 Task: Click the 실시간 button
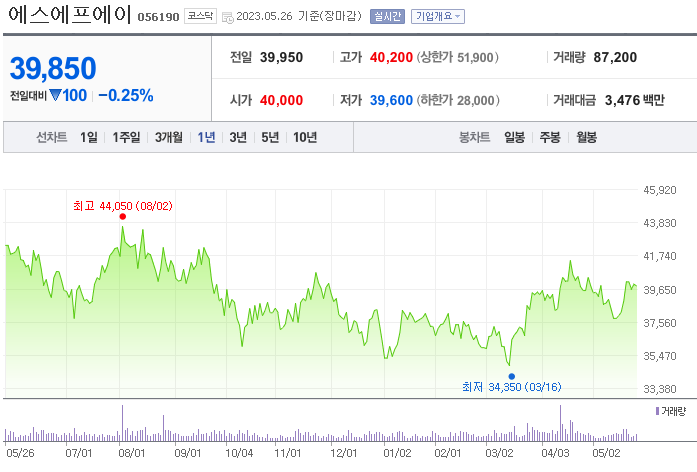click(x=387, y=16)
